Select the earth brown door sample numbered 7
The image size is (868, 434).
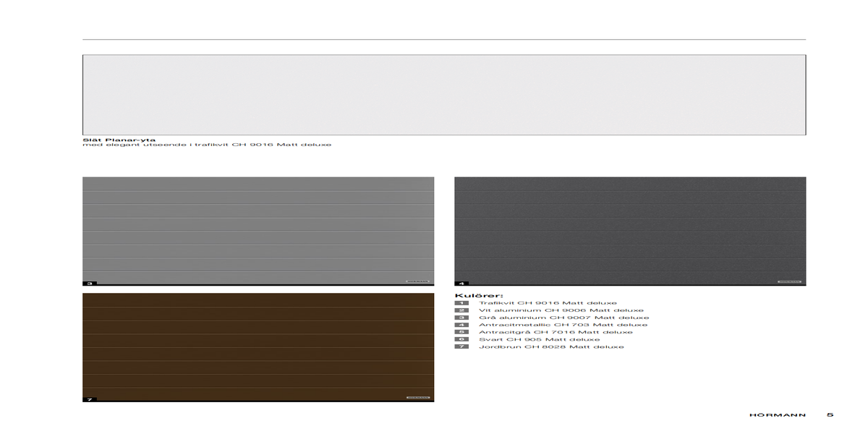point(258,347)
